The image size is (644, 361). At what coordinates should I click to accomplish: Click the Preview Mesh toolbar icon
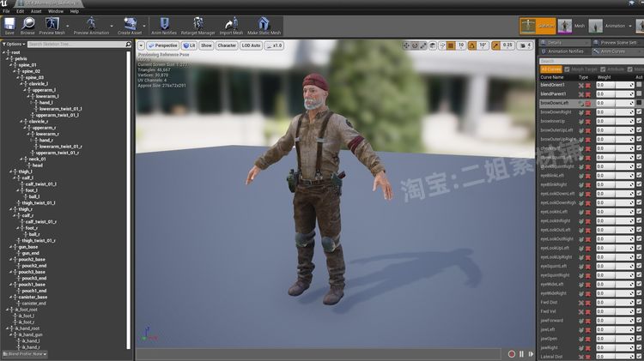(x=52, y=24)
